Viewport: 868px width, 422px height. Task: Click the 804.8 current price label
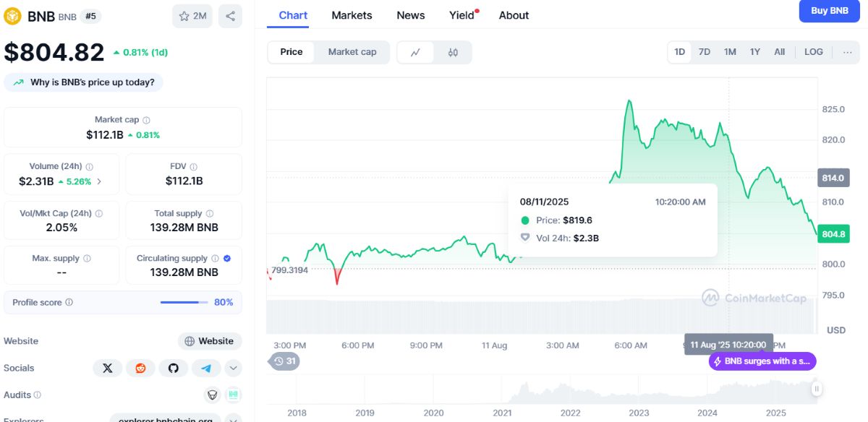833,234
